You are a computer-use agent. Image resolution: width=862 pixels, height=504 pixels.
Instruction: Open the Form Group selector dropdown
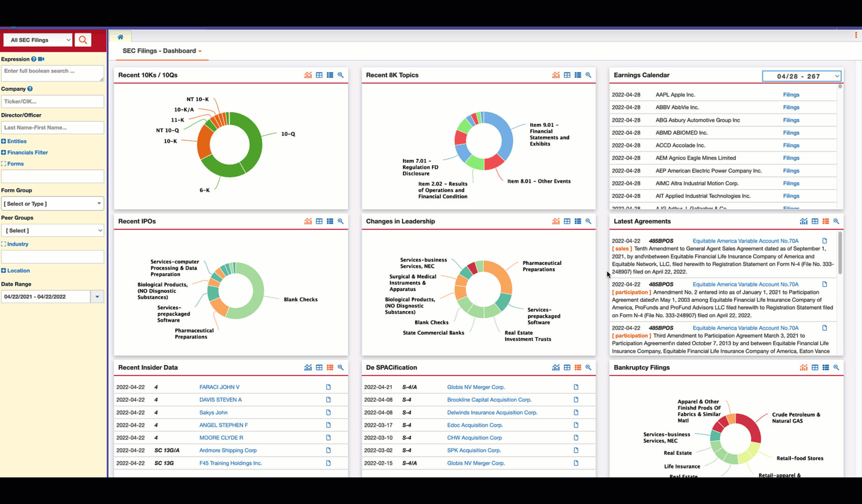click(x=52, y=203)
